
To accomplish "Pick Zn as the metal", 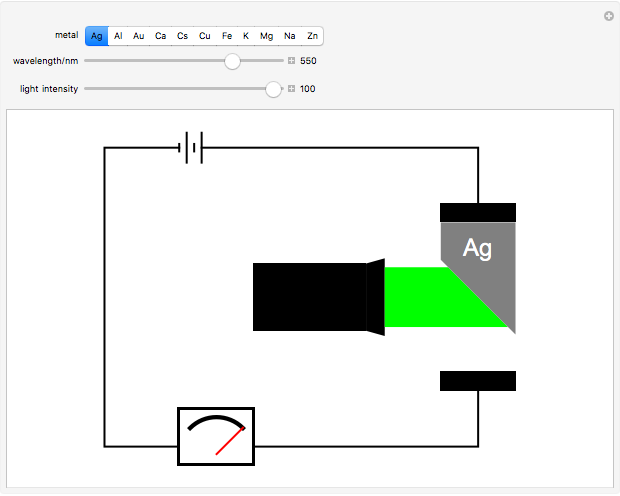I will point(313,36).
